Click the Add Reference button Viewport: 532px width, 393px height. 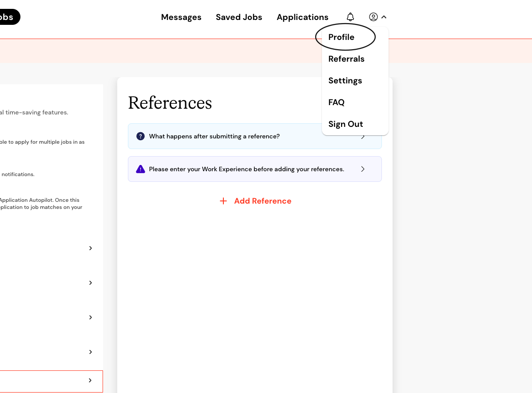(255, 201)
